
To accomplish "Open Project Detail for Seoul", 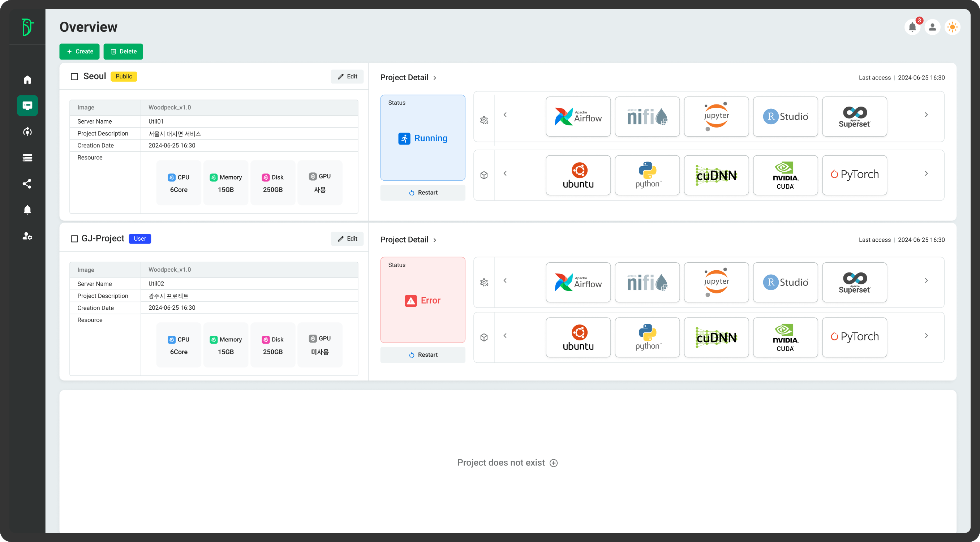I will (408, 78).
